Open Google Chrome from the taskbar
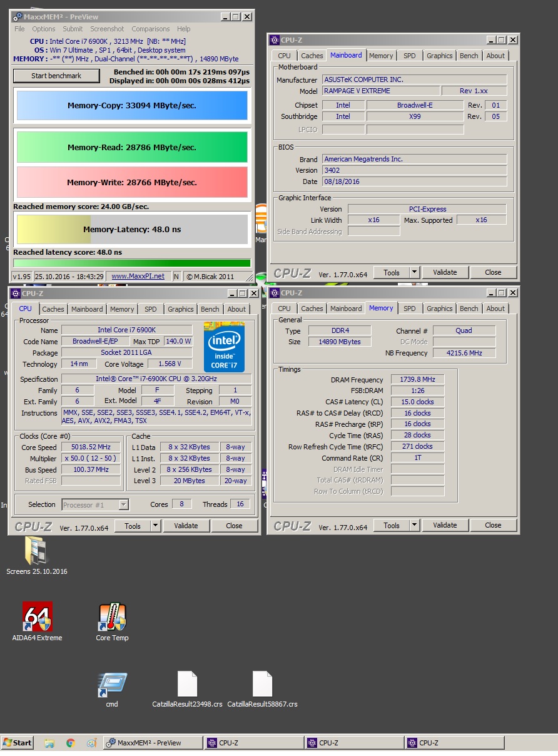The width and height of the screenshot is (558, 756). point(70,743)
